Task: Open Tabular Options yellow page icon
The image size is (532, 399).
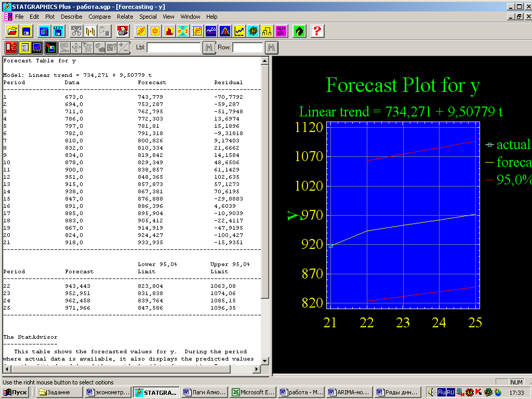Action: [x=25, y=47]
